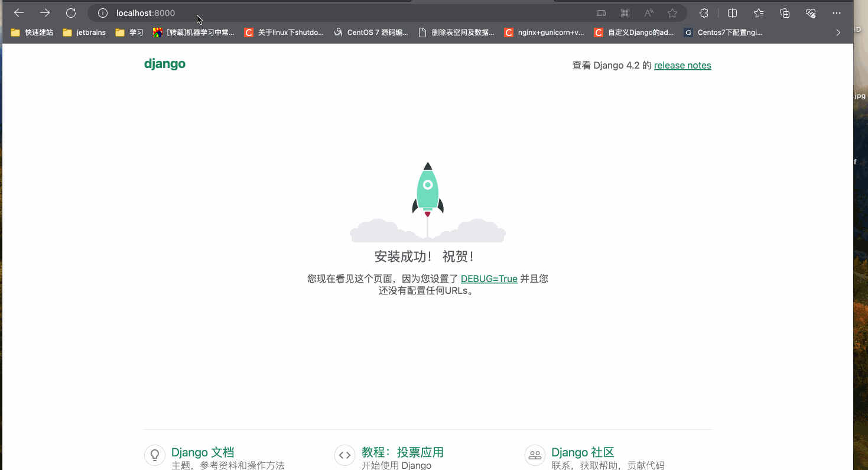868x470 pixels.
Task: Click the 查看 Django 4.2 的 text
Action: pyautogui.click(x=612, y=66)
